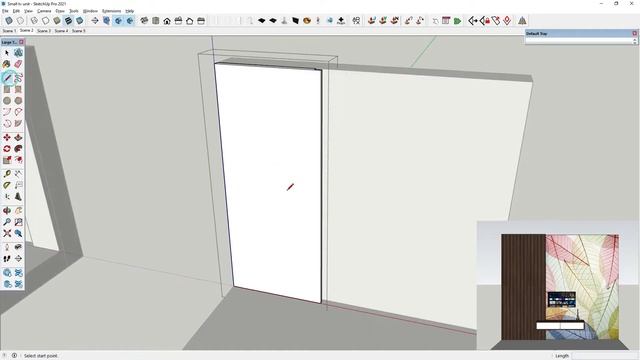640x360 pixels.
Task: Select the Dimension tool
Action: point(18,174)
